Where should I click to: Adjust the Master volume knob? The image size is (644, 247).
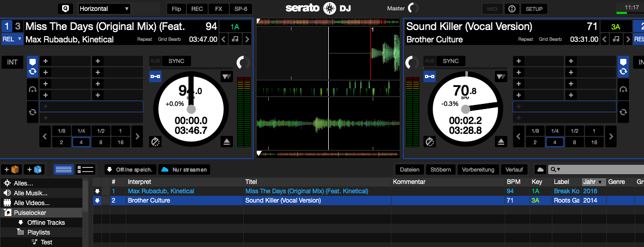tap(413, 8)
